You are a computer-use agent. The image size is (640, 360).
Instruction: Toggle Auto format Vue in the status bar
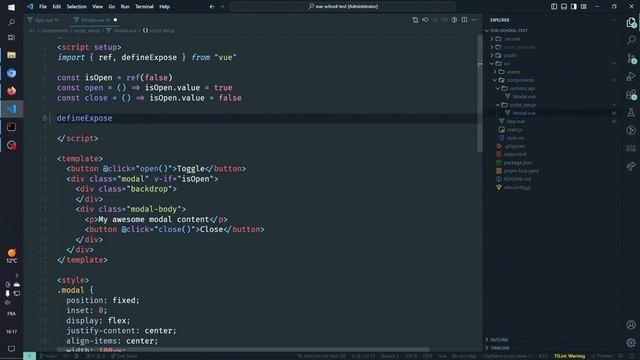(x=321, y=356)
